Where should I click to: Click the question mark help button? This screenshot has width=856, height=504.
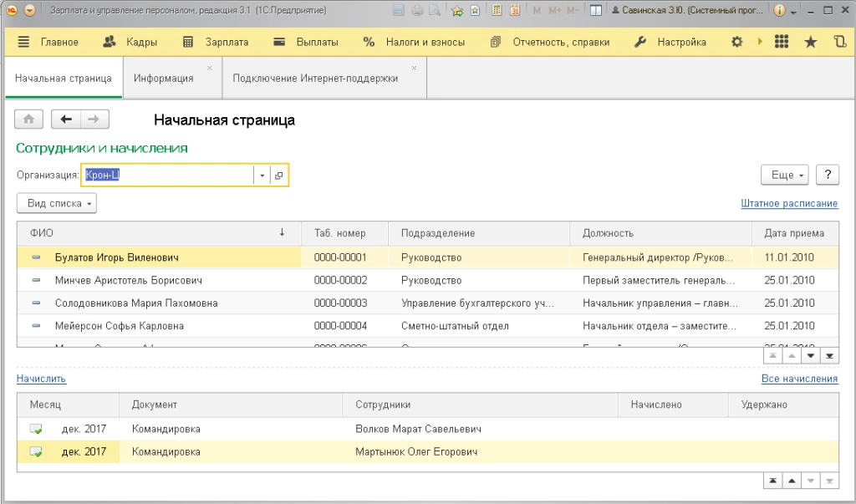coord(827,175)
